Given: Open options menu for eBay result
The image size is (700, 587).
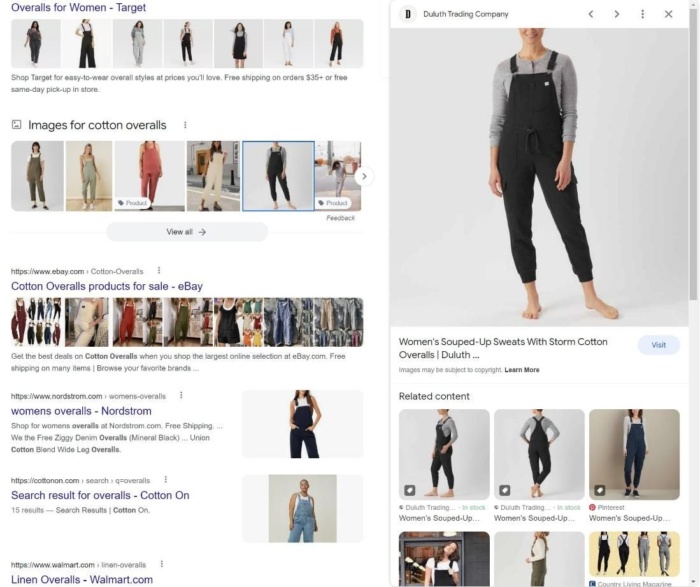Looking at the screenshot, I should pyautogui.click(x=159, y=271).
